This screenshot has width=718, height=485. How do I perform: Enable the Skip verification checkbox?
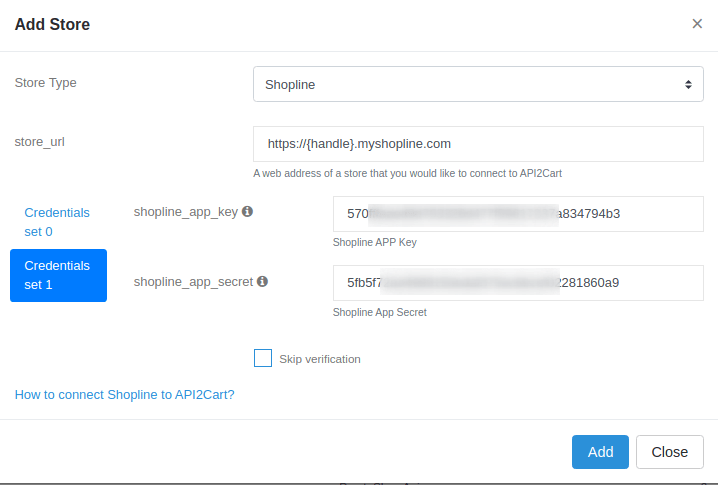click(x=263, y=358)
